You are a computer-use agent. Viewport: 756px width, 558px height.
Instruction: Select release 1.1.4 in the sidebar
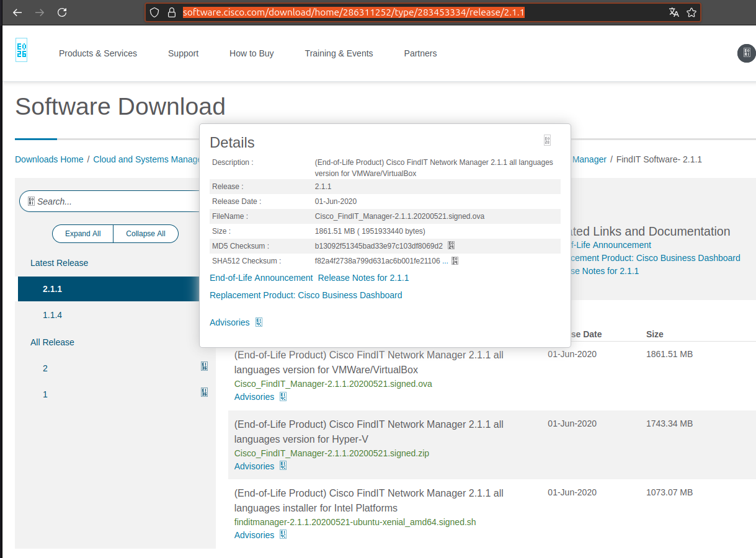click(x=53, y=315)
